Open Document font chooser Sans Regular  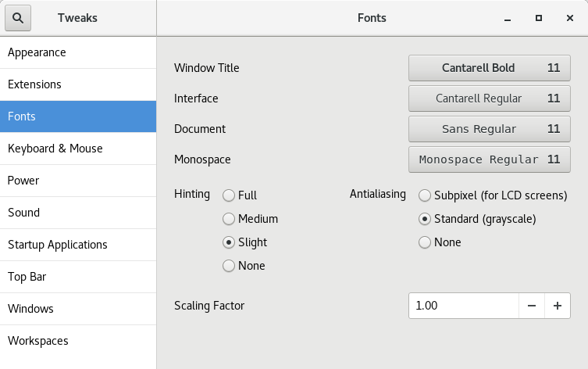(490, 129)
